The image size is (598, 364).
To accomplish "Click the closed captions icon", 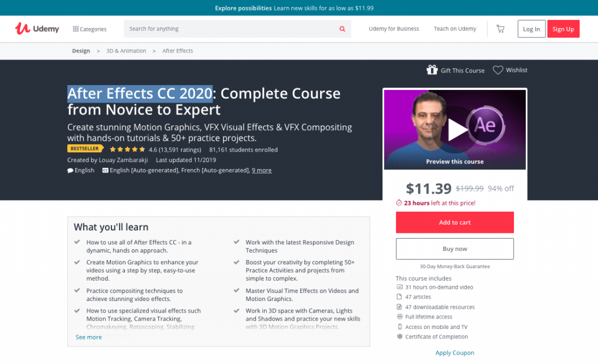I will click(105, 170).
